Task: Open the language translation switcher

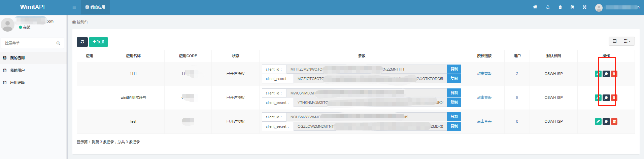Action: pyautogui.click(x=572, y=7)
